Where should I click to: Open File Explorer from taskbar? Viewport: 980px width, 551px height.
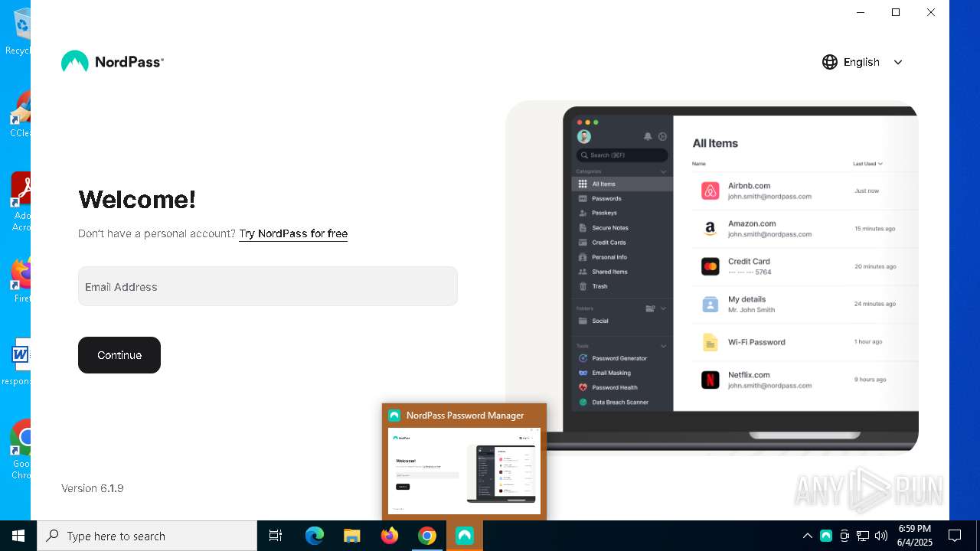(352, 536)
